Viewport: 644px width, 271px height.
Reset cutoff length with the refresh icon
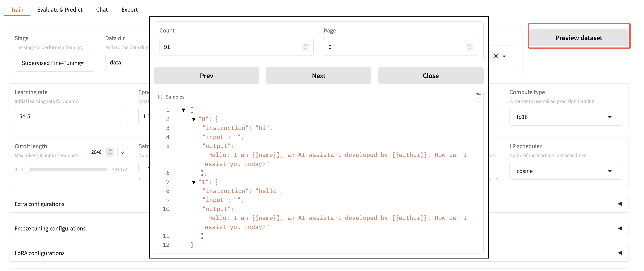pyautogui.click(x=122, y=152)
